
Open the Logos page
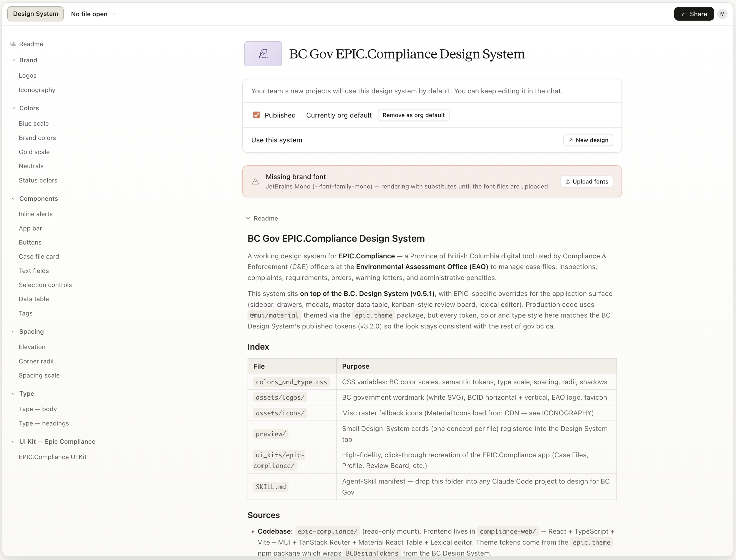pos(28,76)
